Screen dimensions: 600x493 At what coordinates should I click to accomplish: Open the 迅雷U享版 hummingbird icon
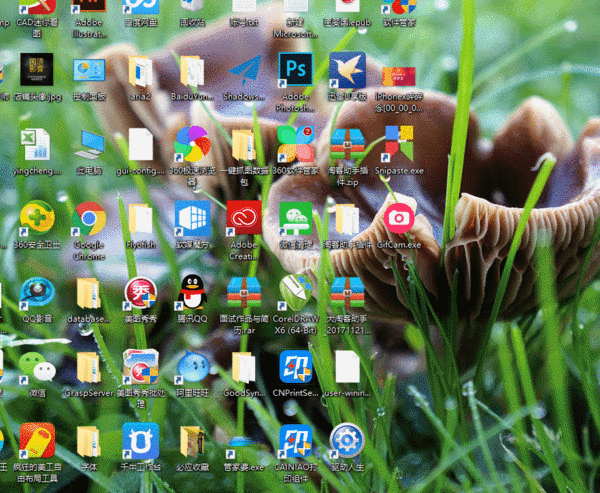click(347, 70)
